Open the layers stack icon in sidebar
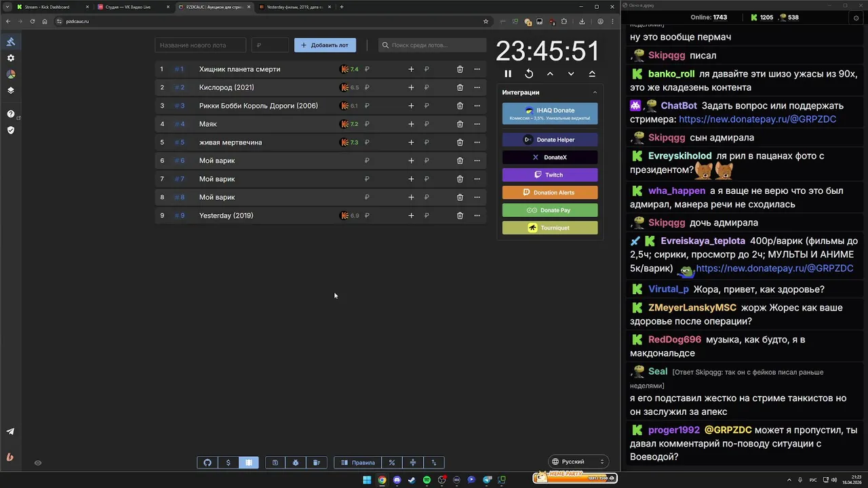The image size is (868, 488). pos(11,90)
